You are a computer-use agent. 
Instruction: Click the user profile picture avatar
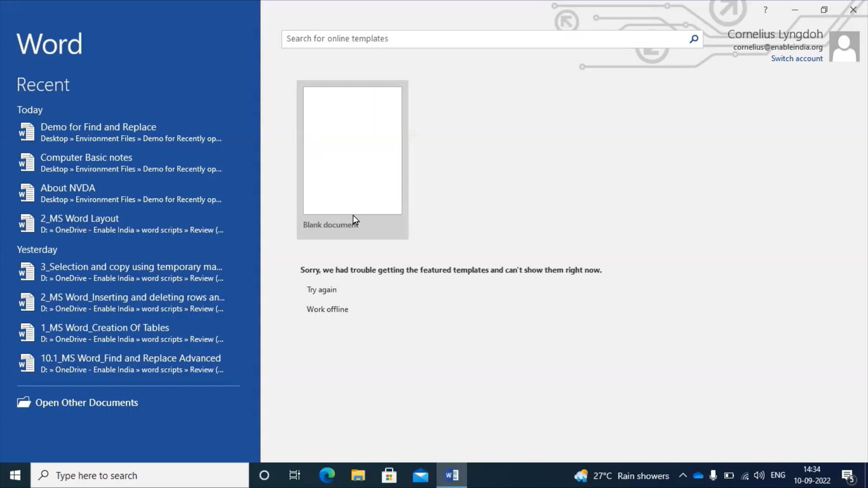(x=844, y=47)
